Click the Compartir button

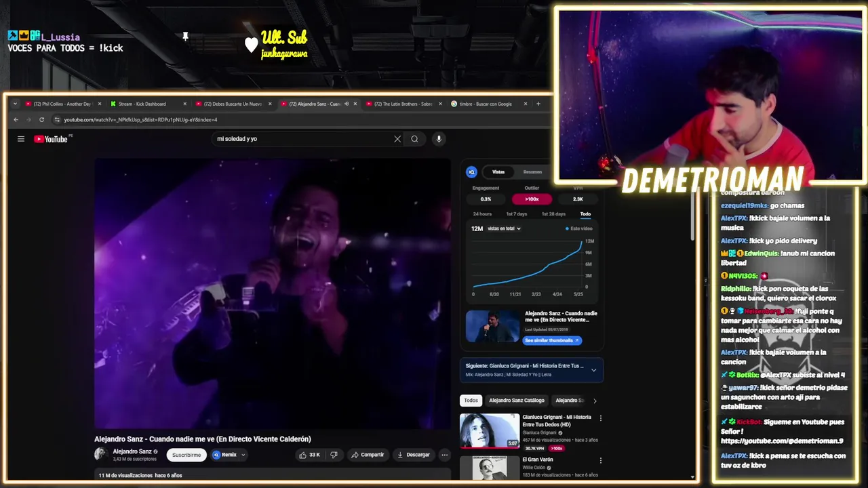368,455
